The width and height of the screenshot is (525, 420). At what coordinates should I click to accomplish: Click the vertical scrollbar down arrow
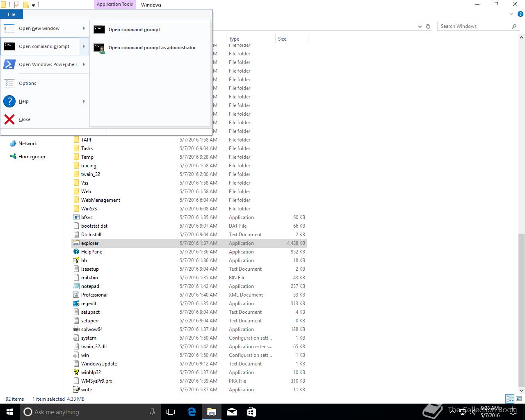[522, 390]
